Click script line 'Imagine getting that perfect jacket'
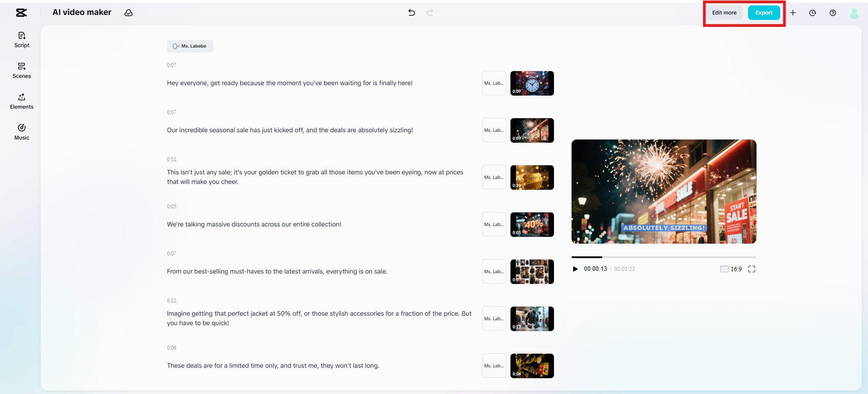 319,318
